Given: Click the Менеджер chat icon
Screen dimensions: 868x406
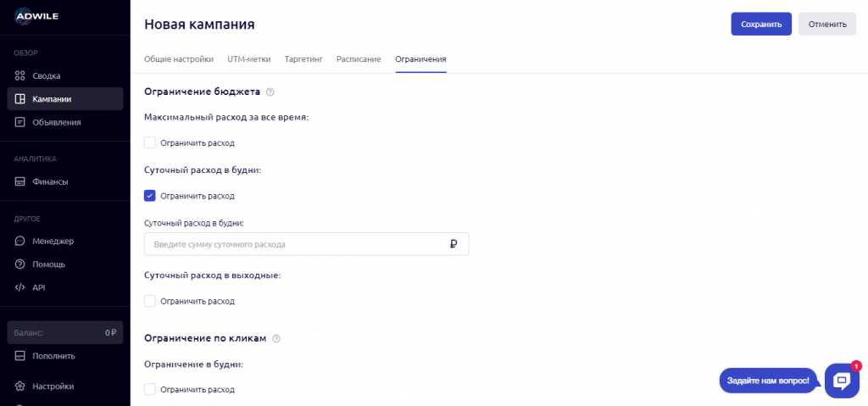Looking at the screenshot, I should [20, 241].
